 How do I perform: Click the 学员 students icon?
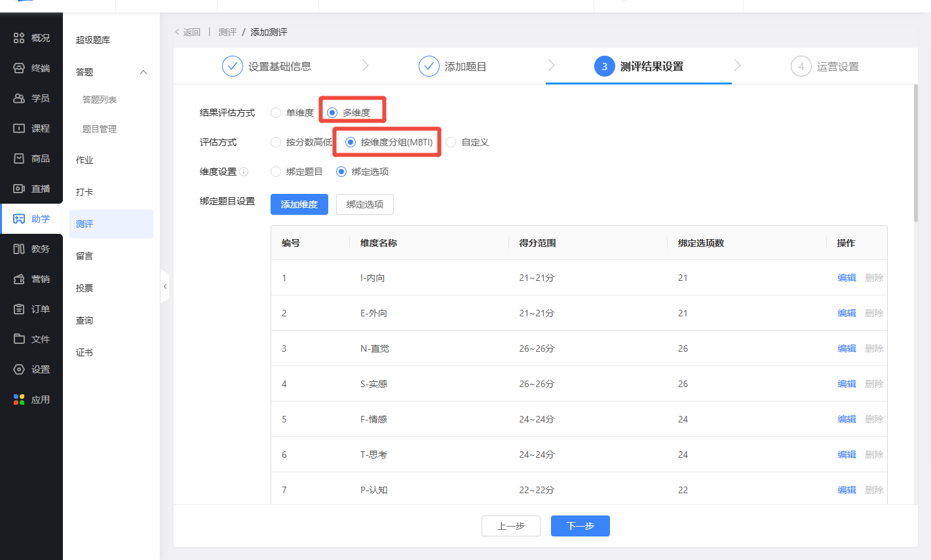19,98
